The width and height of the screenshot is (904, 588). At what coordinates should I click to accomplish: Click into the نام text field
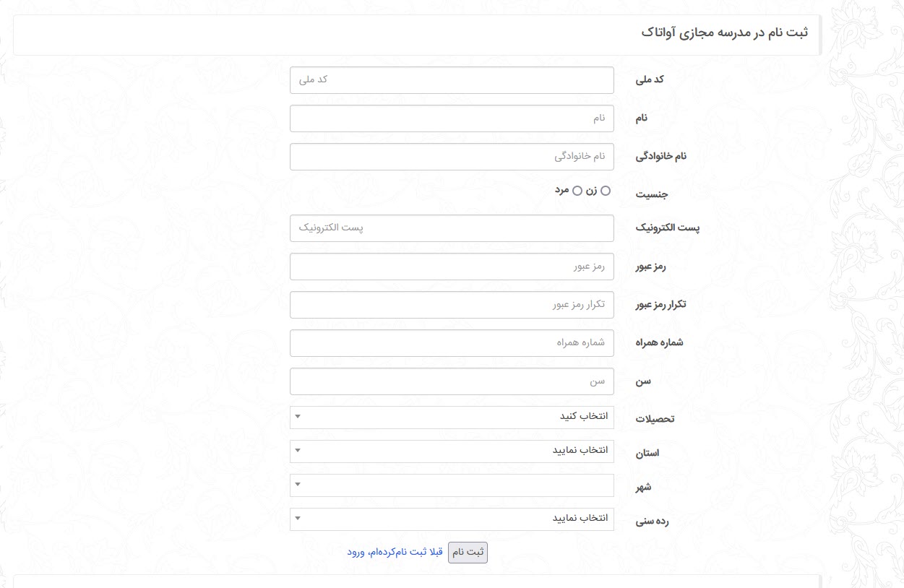pyautogui.click(x=452, y=118)
